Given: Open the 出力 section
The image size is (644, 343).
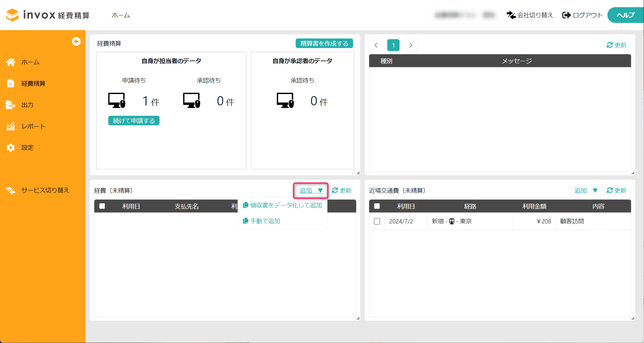Looking at the screenshot, I should (x=27, y=105).
